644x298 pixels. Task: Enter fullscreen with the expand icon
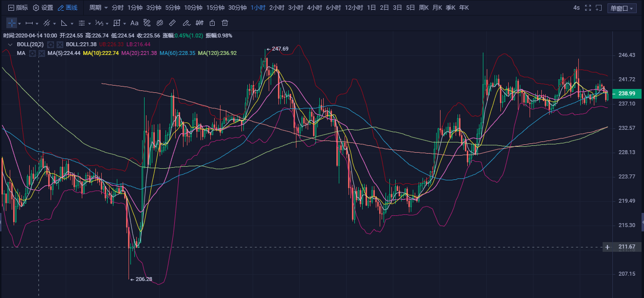(x=588, y=8)
